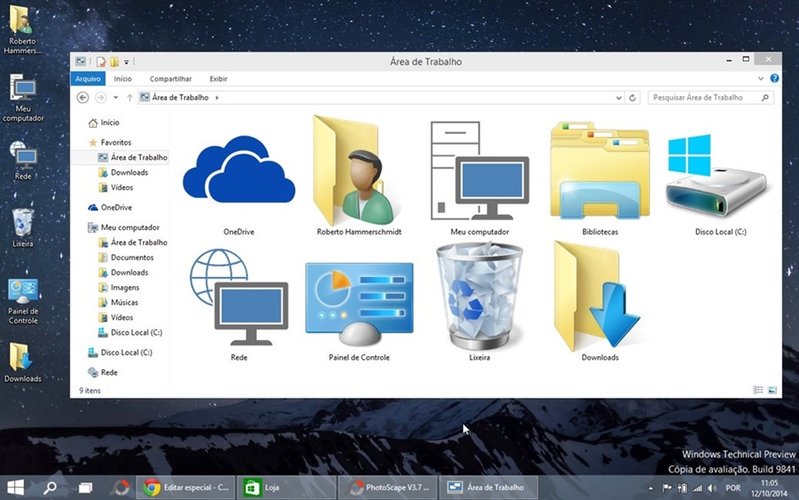This screenshot has width=799, height=500.
Task: Expand the ribbon with the chevron
Action: (x=760, y=78)
